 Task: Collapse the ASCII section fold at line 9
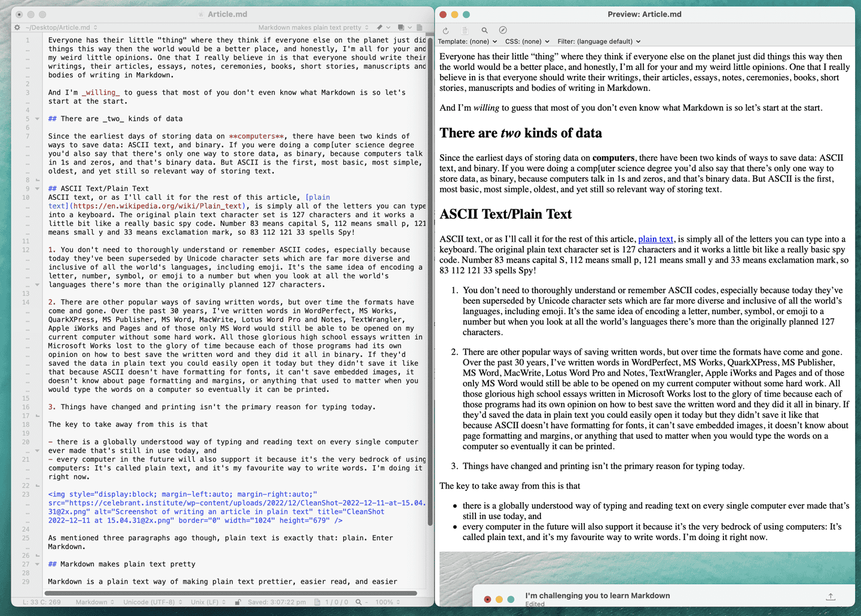36,188
